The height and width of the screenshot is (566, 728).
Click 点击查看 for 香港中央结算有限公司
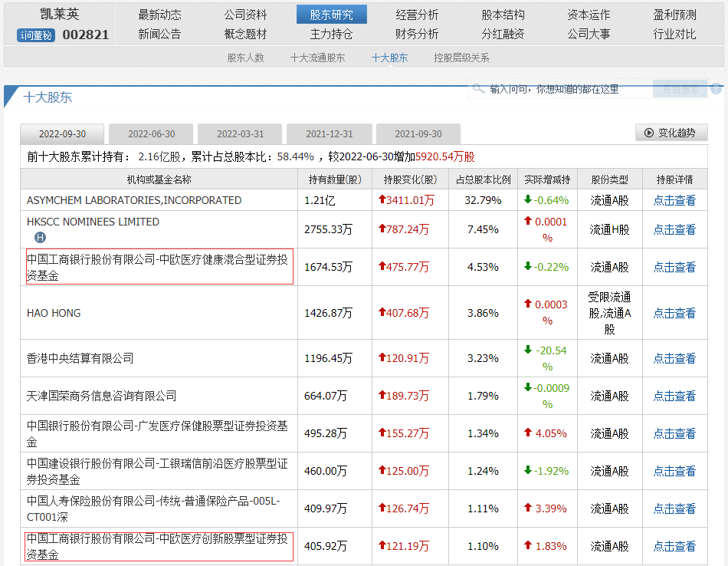coord(674,358)
